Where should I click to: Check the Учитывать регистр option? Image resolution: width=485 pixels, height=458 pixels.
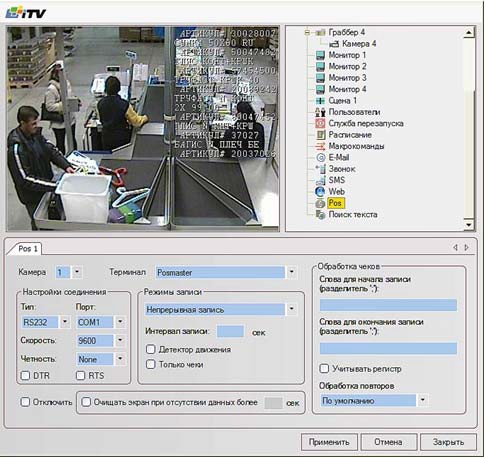(324, 369)
